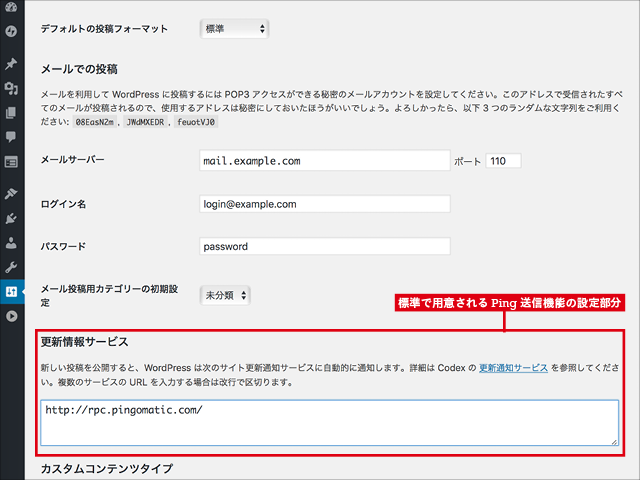Click the ログイン名 label
Screen dimensions: 640x480
tap(63, 204)
